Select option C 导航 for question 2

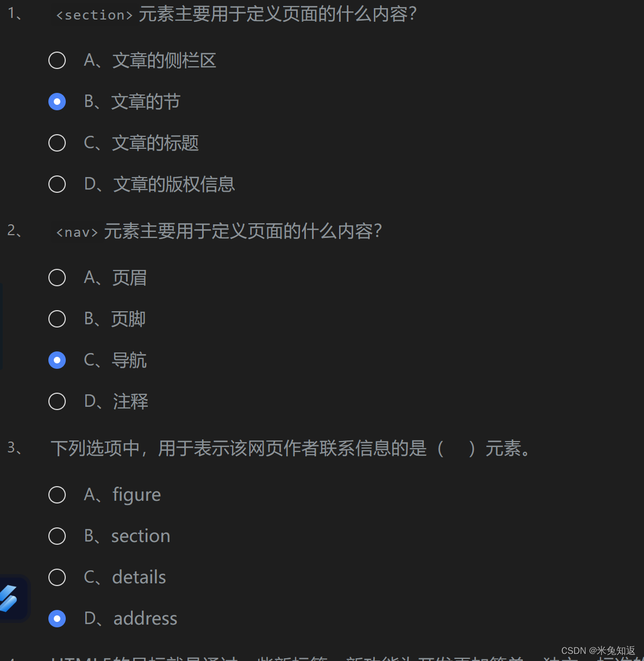[57, 360]
